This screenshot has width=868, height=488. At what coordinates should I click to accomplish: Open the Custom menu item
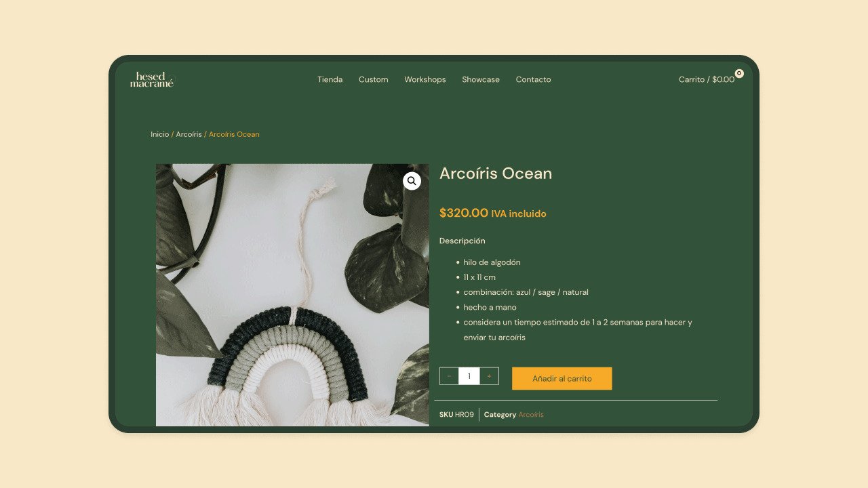(x=374, y=79)
